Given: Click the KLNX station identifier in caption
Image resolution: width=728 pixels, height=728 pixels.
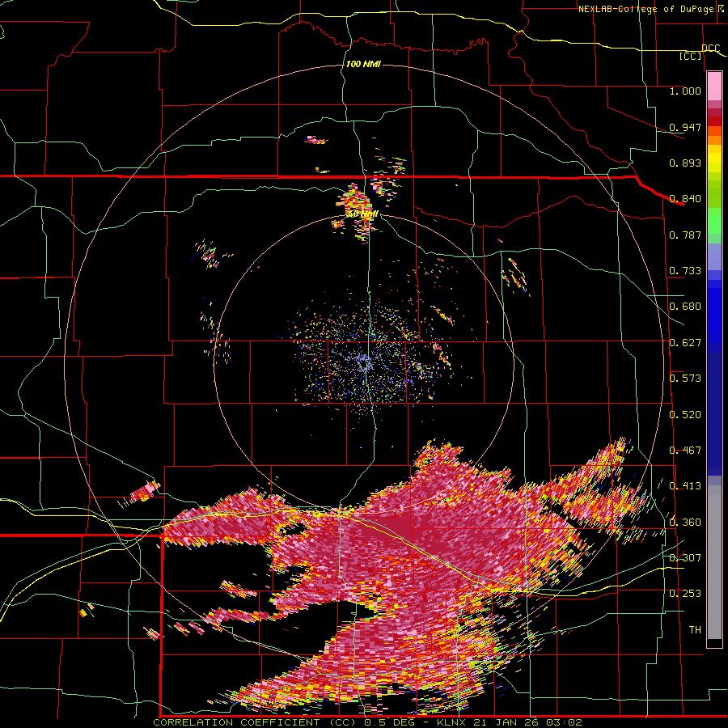Looking at the screenshot, I should point(453,722).
